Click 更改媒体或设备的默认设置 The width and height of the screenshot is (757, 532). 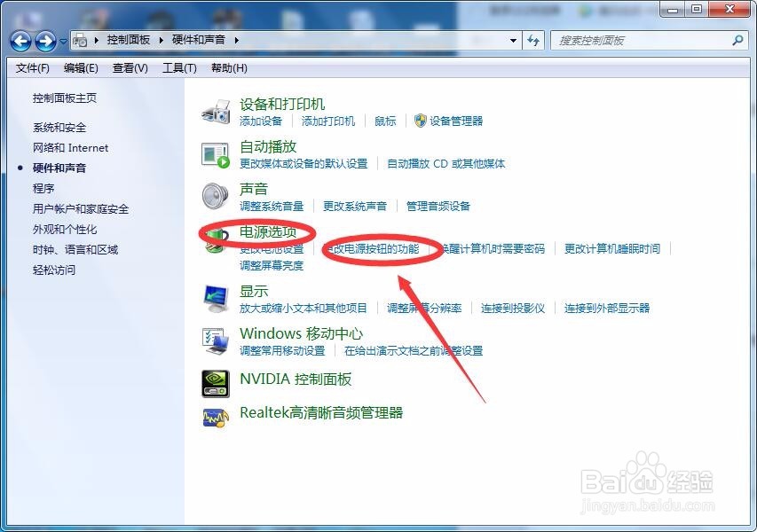click(304, 163)
